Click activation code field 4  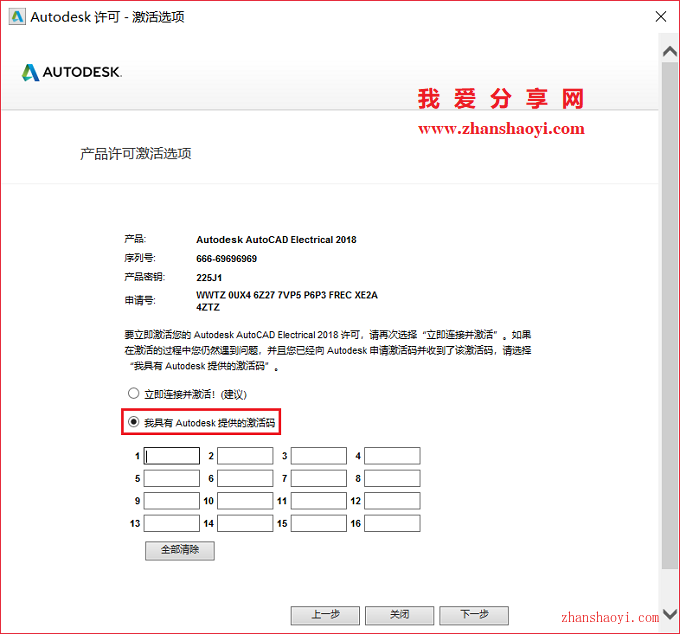[392, 456]
